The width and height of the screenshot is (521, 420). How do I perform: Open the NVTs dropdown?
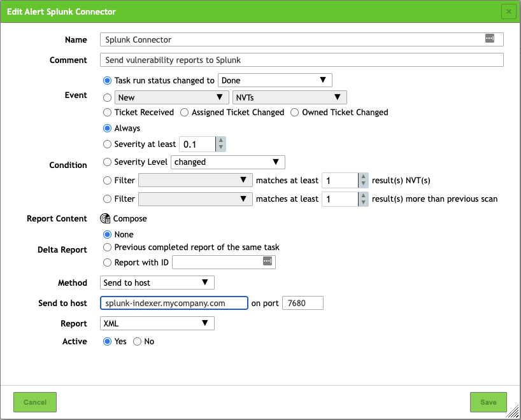pyautogui.click(x=290, y=97)
